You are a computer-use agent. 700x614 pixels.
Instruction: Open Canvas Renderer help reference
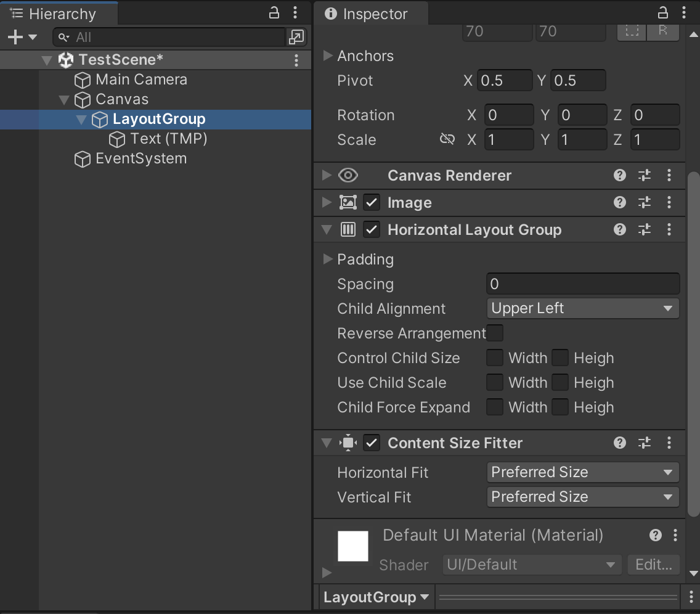click(620, 175)
